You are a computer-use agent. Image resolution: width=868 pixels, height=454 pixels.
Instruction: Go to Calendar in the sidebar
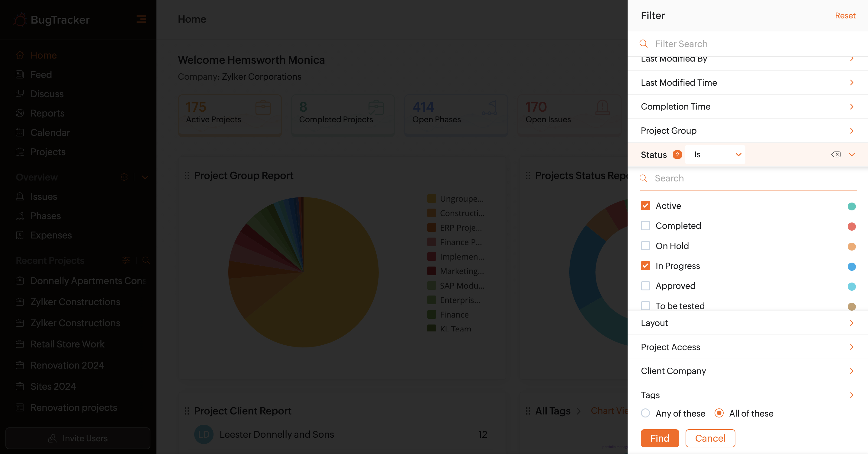(x=50, y=132)
